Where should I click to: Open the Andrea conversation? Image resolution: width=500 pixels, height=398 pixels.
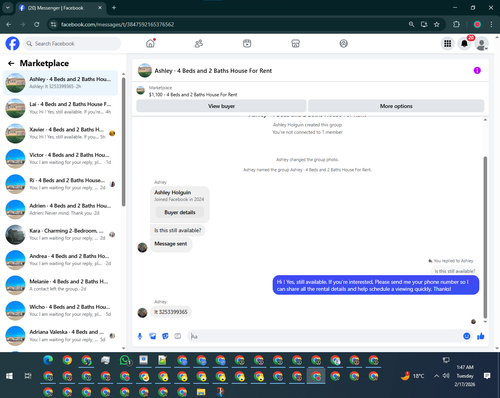point(60,260)
